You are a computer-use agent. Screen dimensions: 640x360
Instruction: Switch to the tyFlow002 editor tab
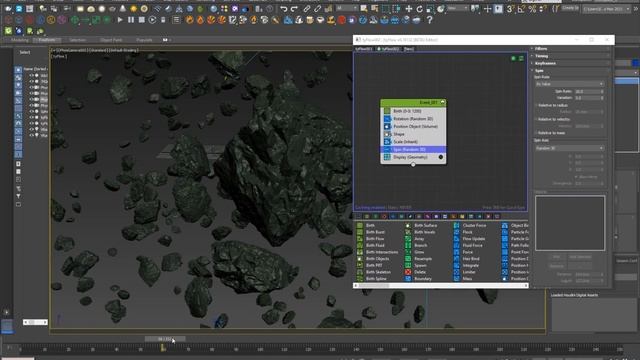tap(388, 49)
